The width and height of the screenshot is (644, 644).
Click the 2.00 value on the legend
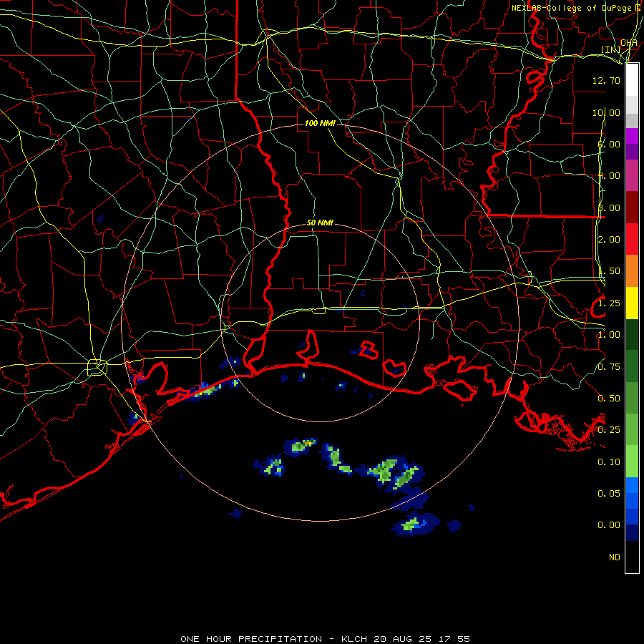pos(609,240)
